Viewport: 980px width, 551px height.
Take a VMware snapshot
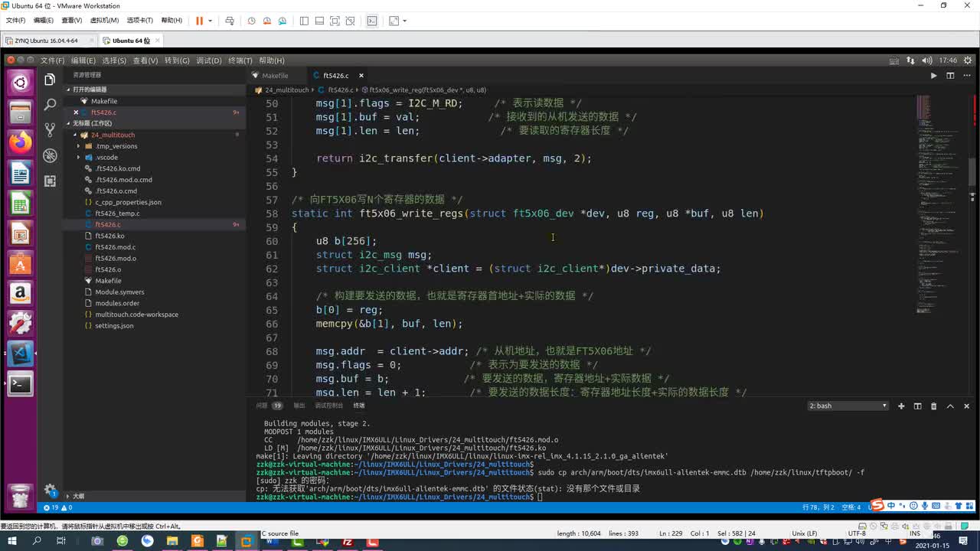pyautogui.click(x=251, y=21)
